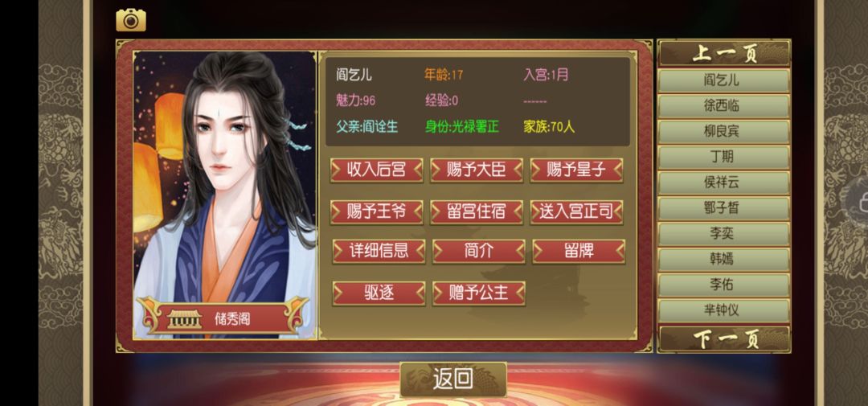Tap the camera screenshot icon

(131, 20)
